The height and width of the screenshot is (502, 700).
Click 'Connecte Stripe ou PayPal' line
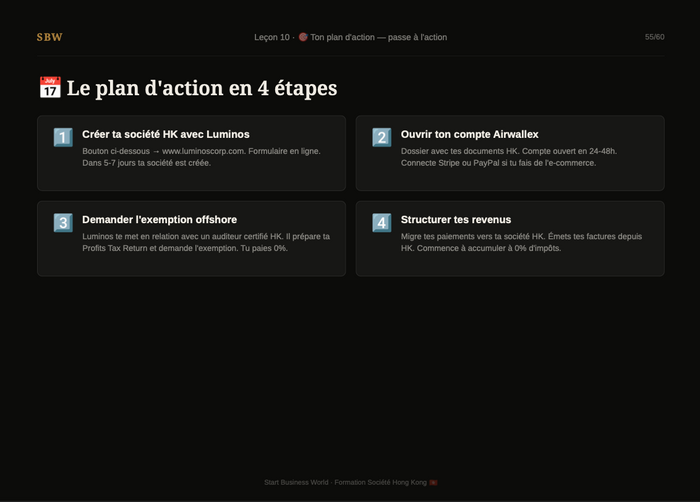tap(498, 163)
